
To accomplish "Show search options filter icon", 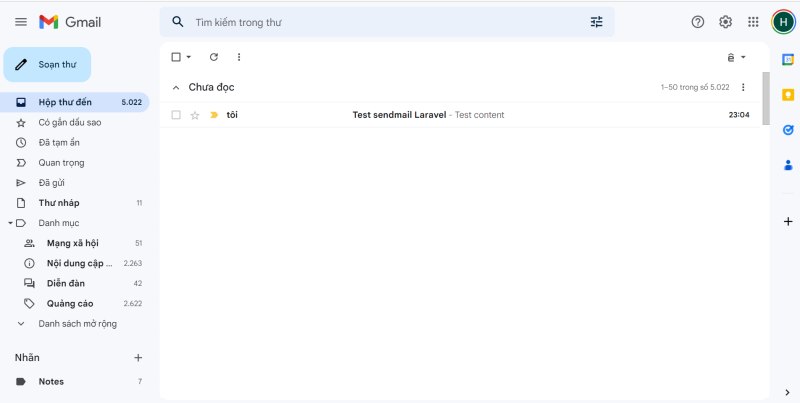I will 596,22.
